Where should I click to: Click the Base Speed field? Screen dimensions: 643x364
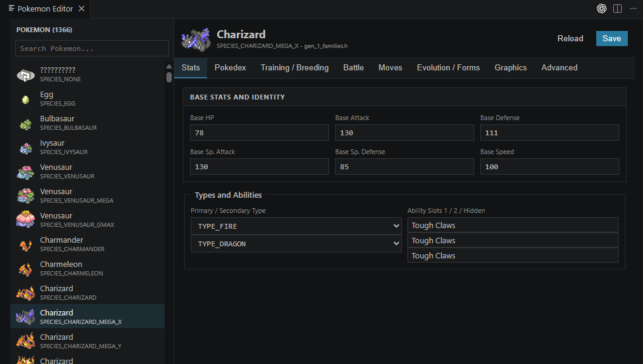pos(549,167)
